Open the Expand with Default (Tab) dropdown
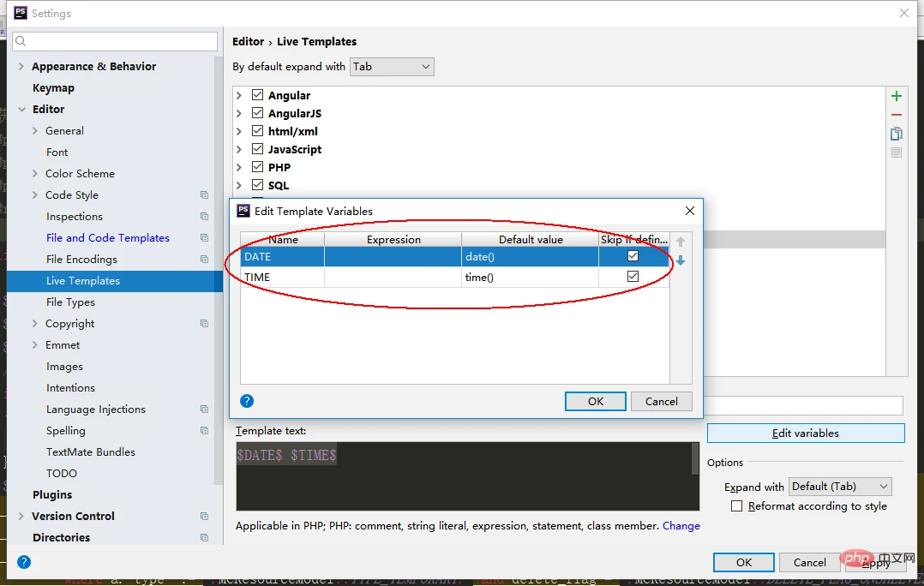The image size is (924, 586). point(839,487)
